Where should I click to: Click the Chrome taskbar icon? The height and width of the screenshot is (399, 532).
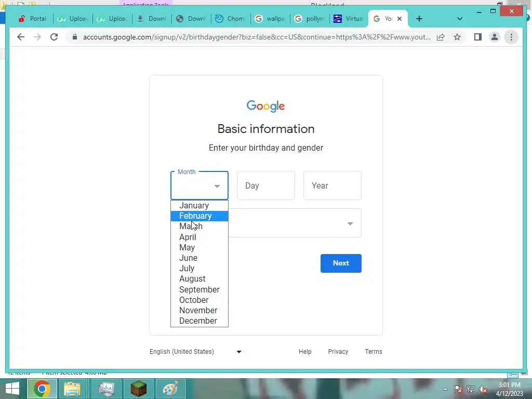click(x=42, y=389)
